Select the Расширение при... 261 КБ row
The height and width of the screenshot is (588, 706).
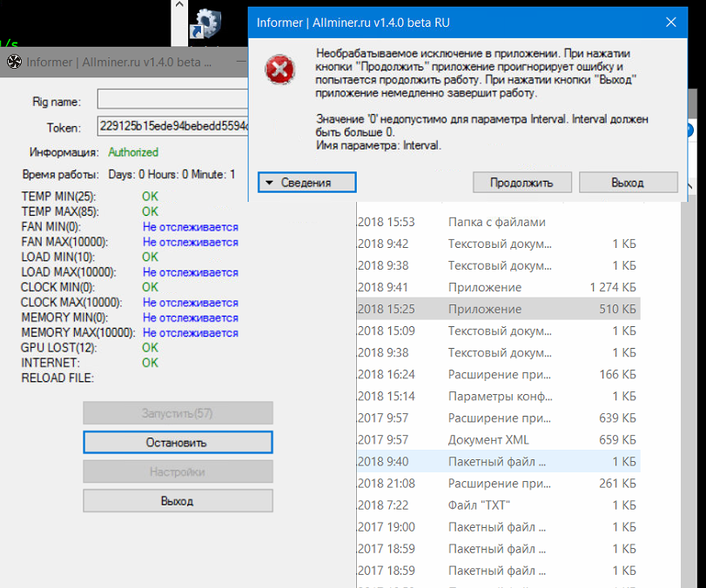pos(499,483)
